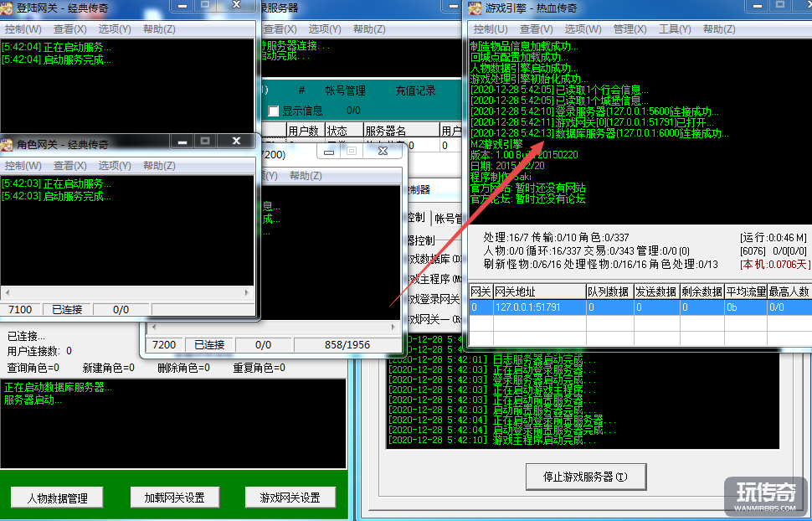Screen dimensions: 812x521
Task: Open 管理(X) menu in 游戏引擎
Action: click(630, 29)
